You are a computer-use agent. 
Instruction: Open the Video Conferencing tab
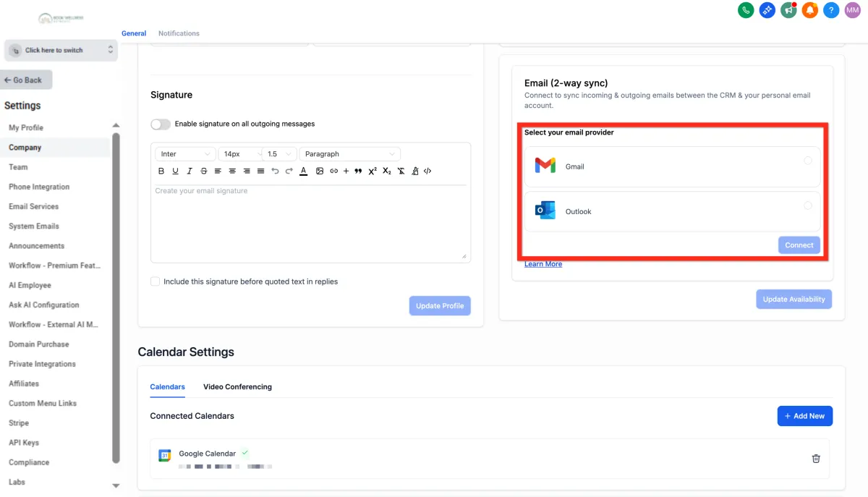pos(237,387)
